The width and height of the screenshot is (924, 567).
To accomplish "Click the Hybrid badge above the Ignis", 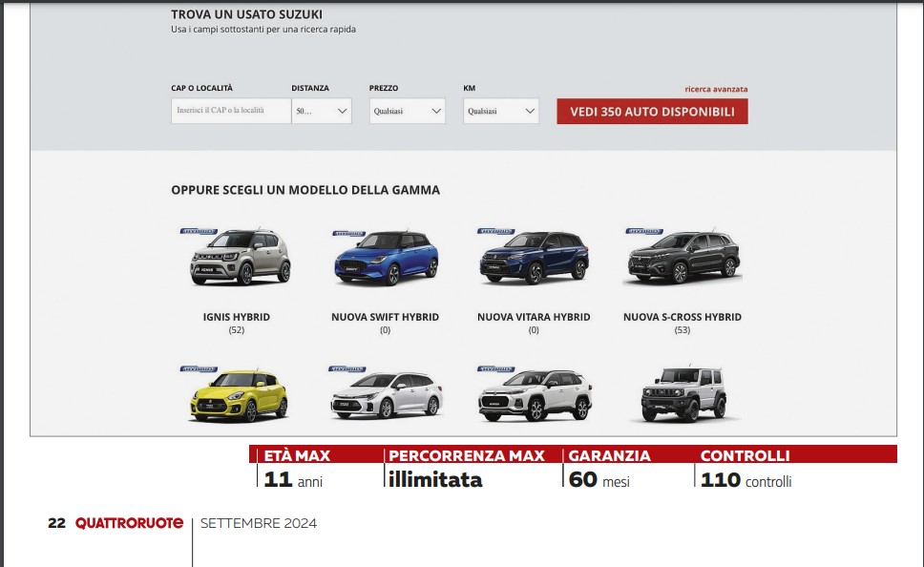I will coord(199,231).
